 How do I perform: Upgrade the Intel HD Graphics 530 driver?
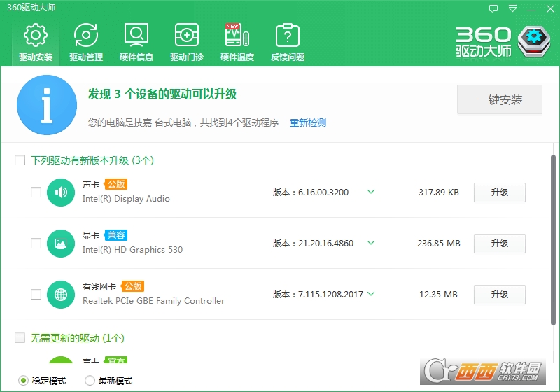500,244
